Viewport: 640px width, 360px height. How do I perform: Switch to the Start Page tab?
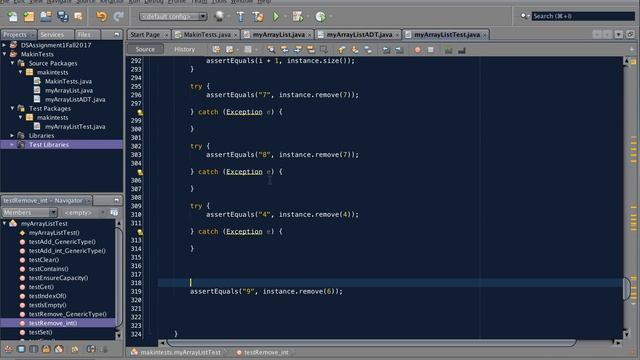point(149,35)
